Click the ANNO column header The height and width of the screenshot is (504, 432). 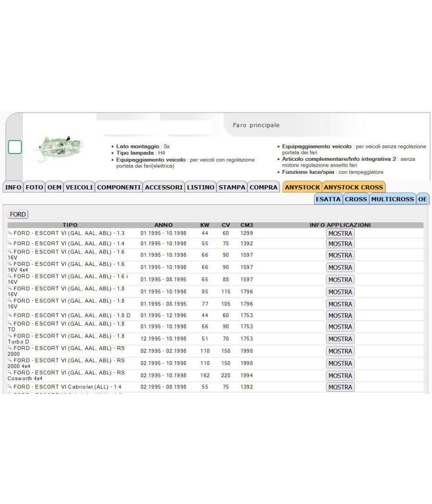(x=163, y=225)
